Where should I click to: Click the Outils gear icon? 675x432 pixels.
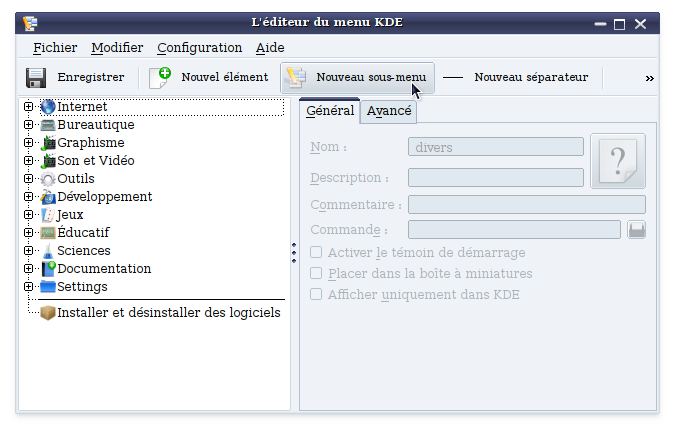[x=48, y=179]
